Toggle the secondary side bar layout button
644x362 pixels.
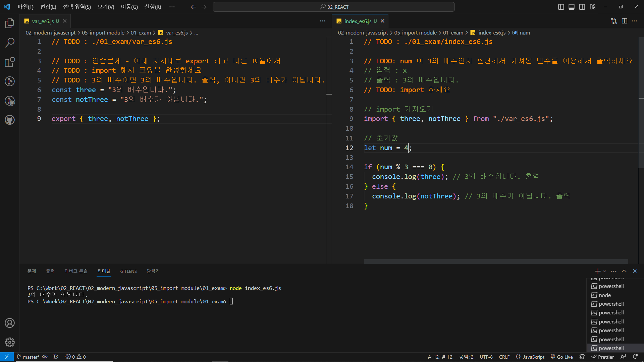pos(582,7)
